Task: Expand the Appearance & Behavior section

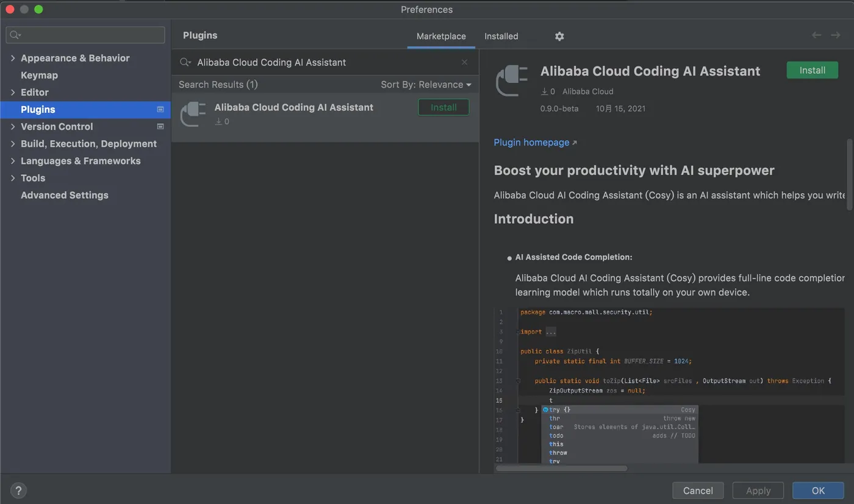Action: tap(13, 58)
